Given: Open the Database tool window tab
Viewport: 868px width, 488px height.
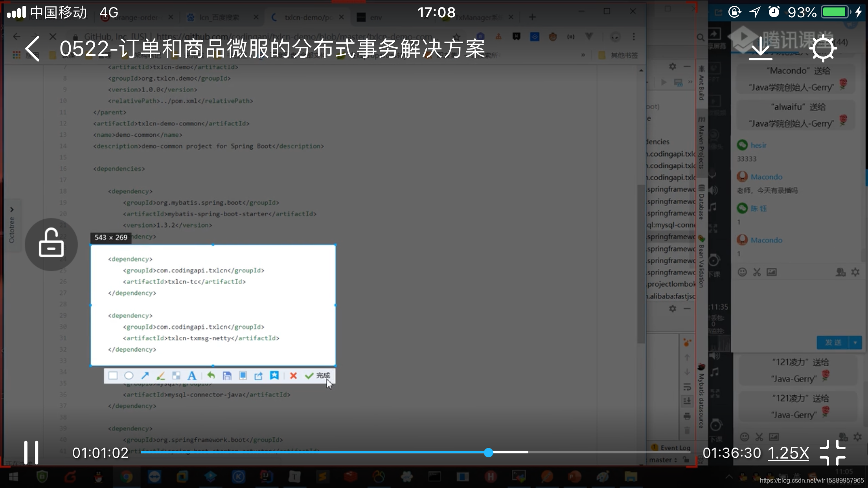Looking at the screenshot, I should (701, 202).
